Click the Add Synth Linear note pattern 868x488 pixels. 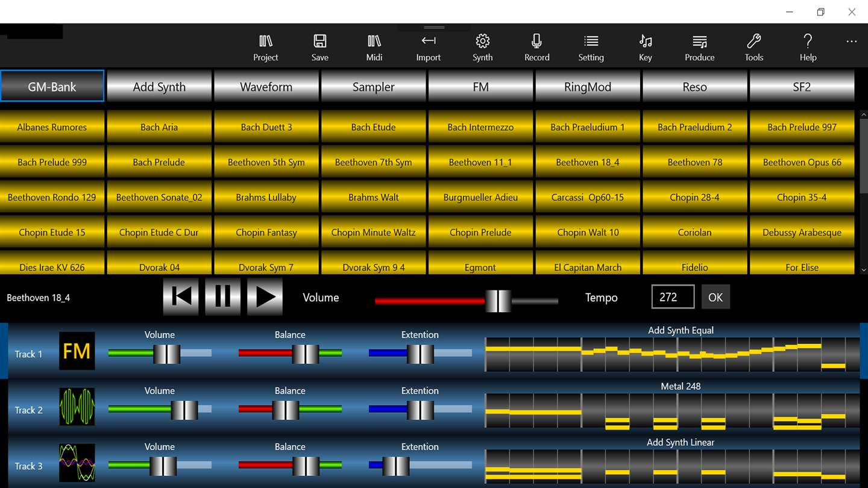click(673, 466)
